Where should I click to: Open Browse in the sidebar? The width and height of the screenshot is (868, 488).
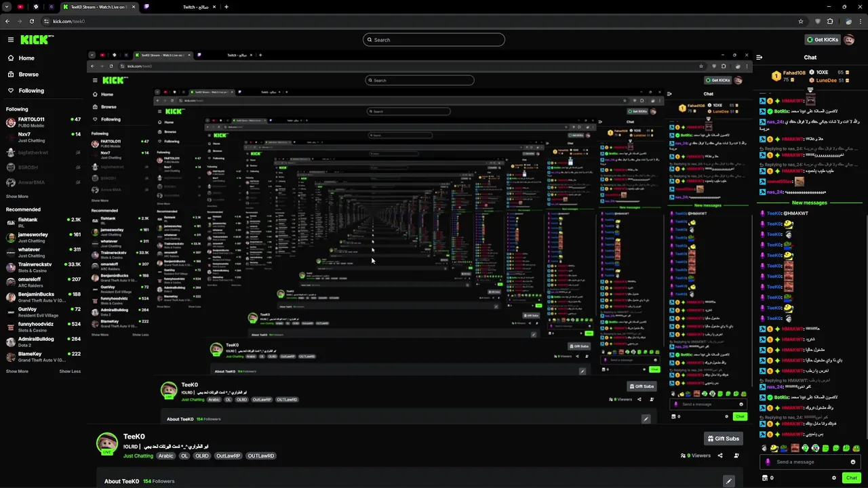click(28, 75)
